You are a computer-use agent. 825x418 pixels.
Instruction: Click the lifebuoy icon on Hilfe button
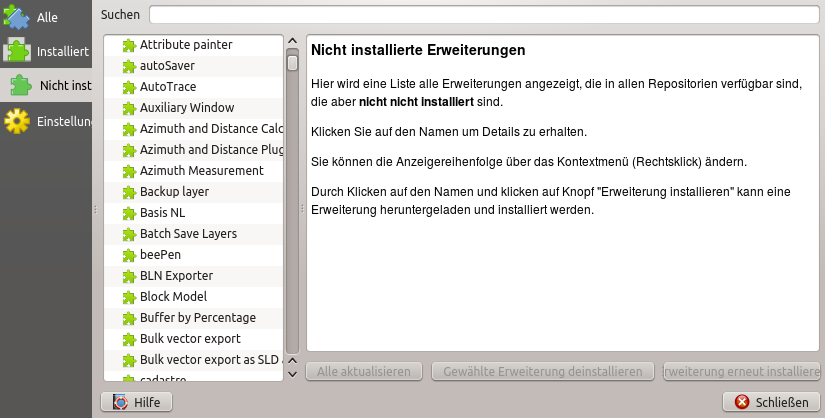tap(121, 402)
